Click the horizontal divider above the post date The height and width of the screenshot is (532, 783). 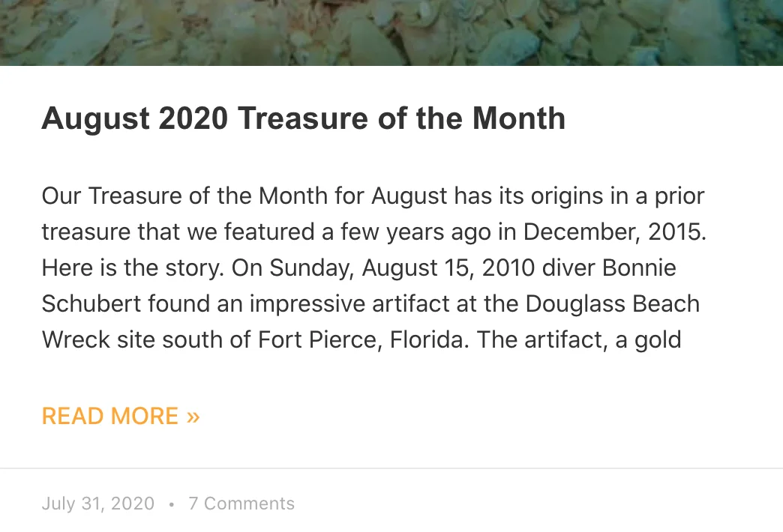(x=391, y=468)
